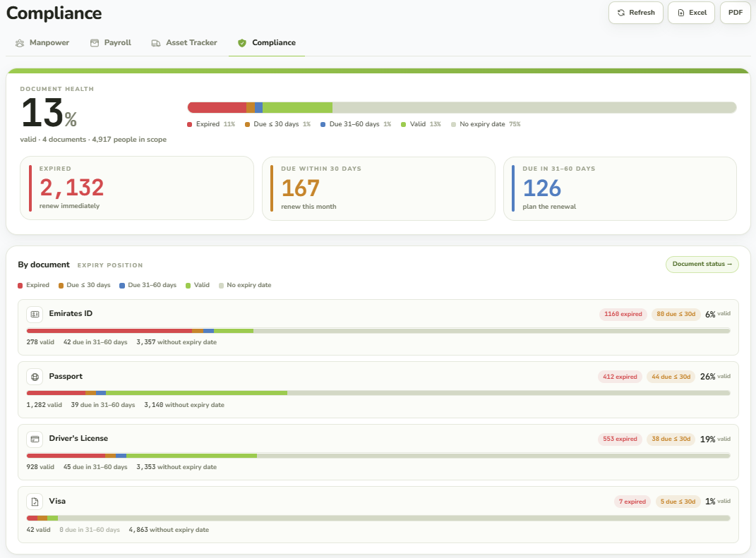The height and width of the screenshot is (558, 756).
Task: Click green Valid 13% legend swatch
Action: point(404,125)
